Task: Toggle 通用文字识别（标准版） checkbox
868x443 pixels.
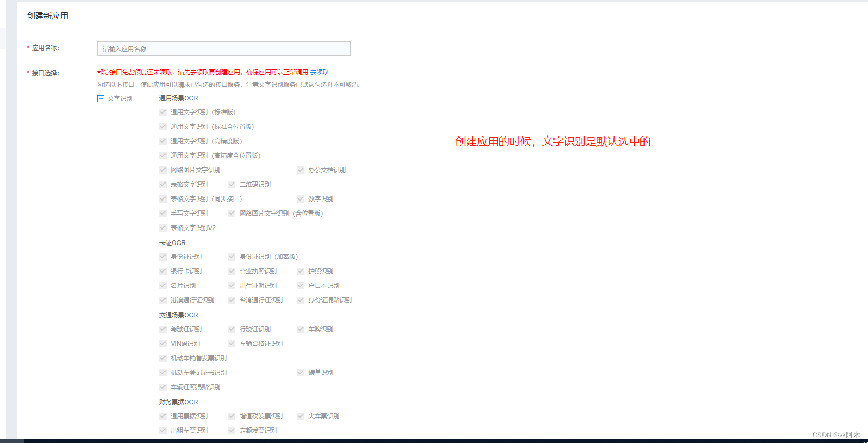Action: coord(163,112)
